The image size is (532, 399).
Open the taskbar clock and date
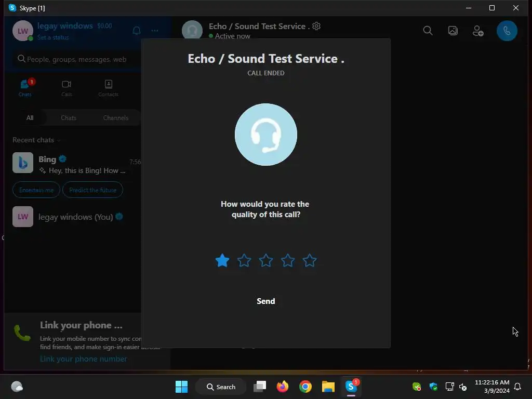tap(492, 387)
